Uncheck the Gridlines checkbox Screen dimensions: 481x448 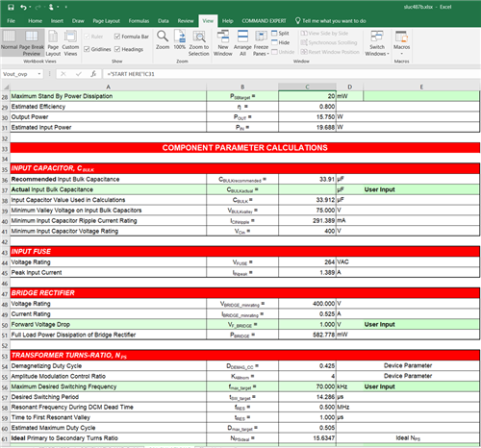(87, 49)
